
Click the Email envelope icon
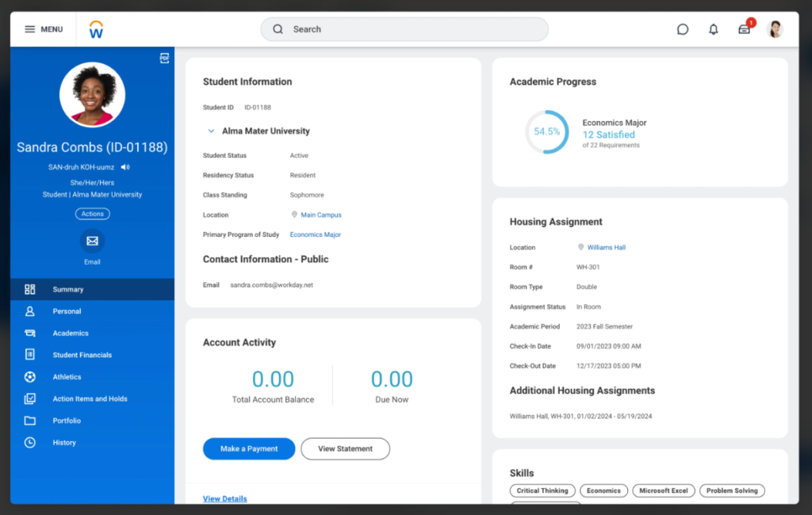(92, 241)
